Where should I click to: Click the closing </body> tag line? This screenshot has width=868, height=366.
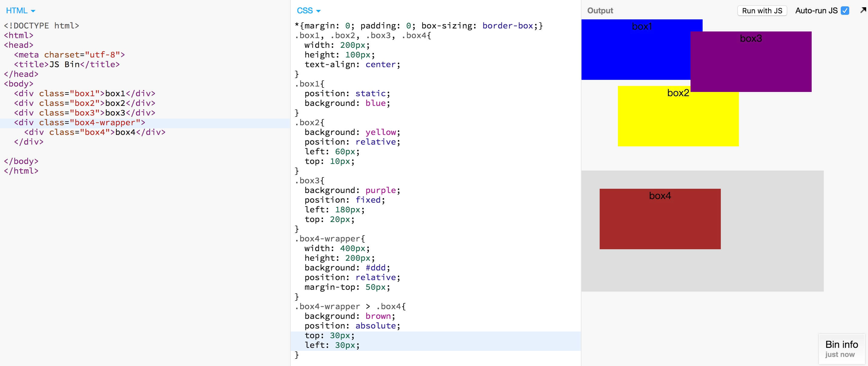pos(21,161)
